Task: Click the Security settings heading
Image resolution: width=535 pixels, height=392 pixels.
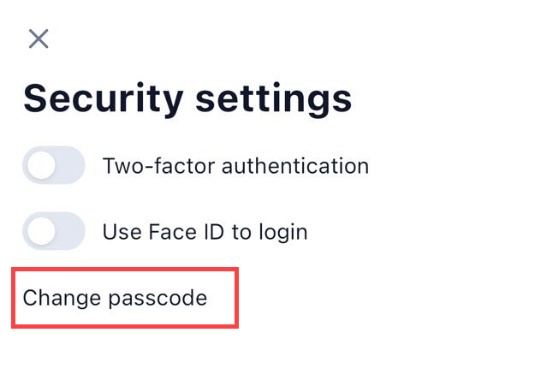Action: pyautogui.click(x=187, y=98)
